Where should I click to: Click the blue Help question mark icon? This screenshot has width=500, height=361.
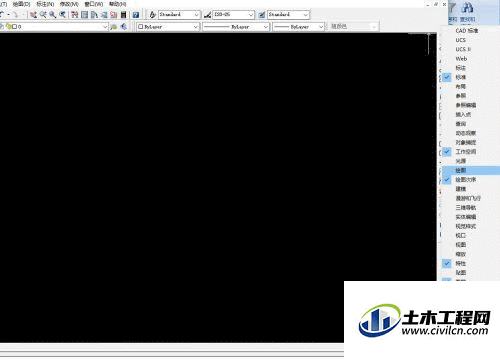pyautogui.click(x=136, y=15)
